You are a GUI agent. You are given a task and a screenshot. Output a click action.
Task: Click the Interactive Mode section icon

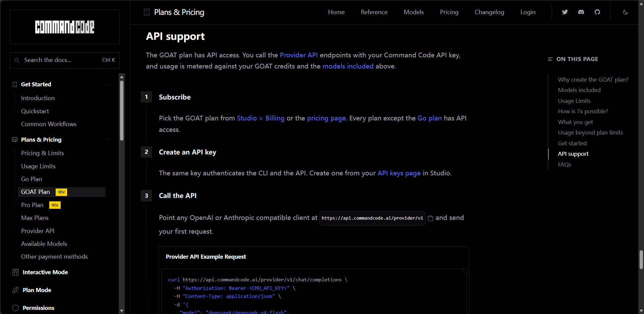coord(16,272)
